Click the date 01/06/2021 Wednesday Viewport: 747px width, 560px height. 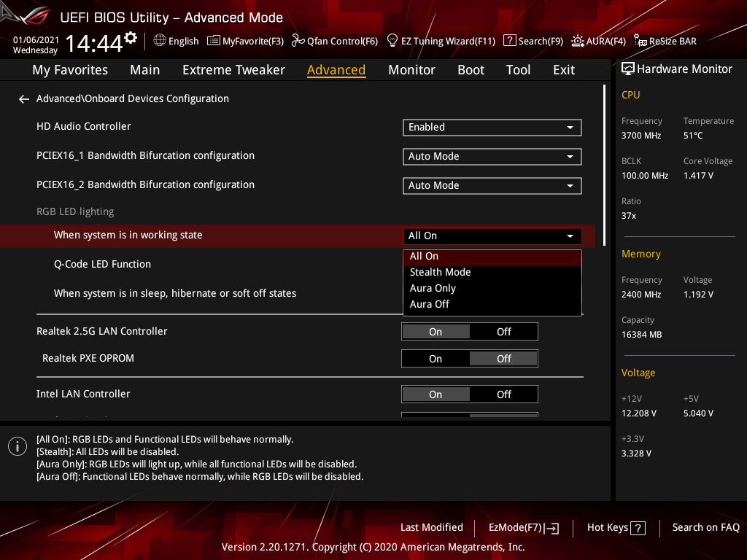click(x=36, y=45)
